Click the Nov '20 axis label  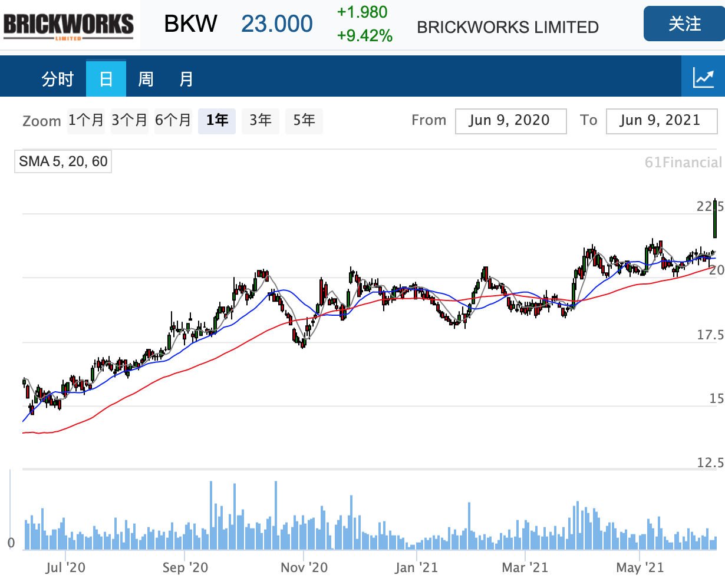click(304, 567)
